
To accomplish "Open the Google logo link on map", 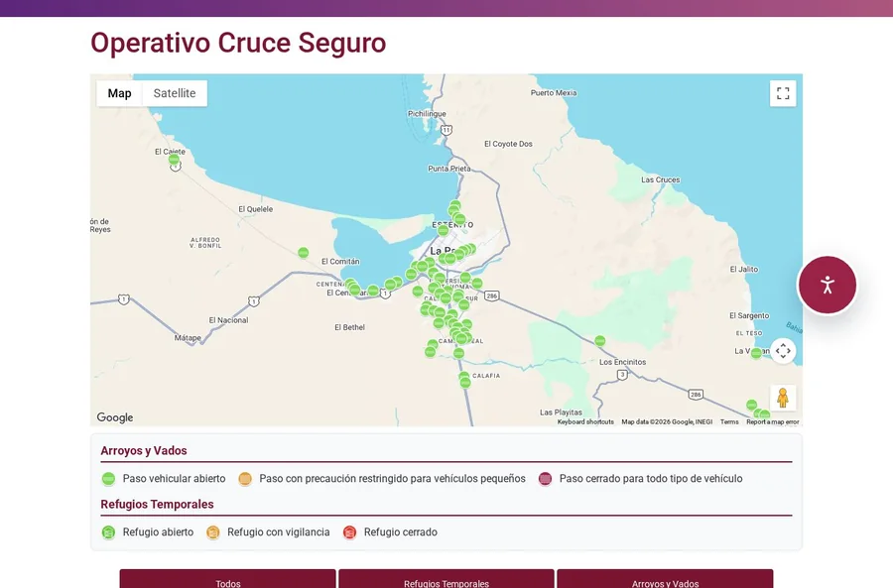I will coord(115,417).
